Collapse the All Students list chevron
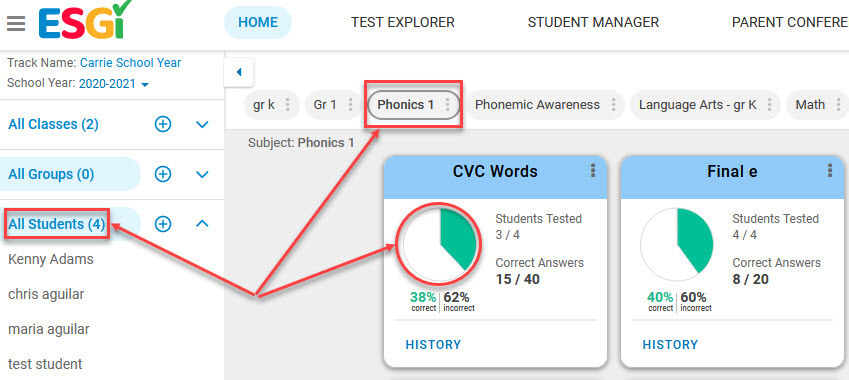Image resolution: width=849 pixels, height=380 pixels. pyautogui.click(x=202, y=223)
